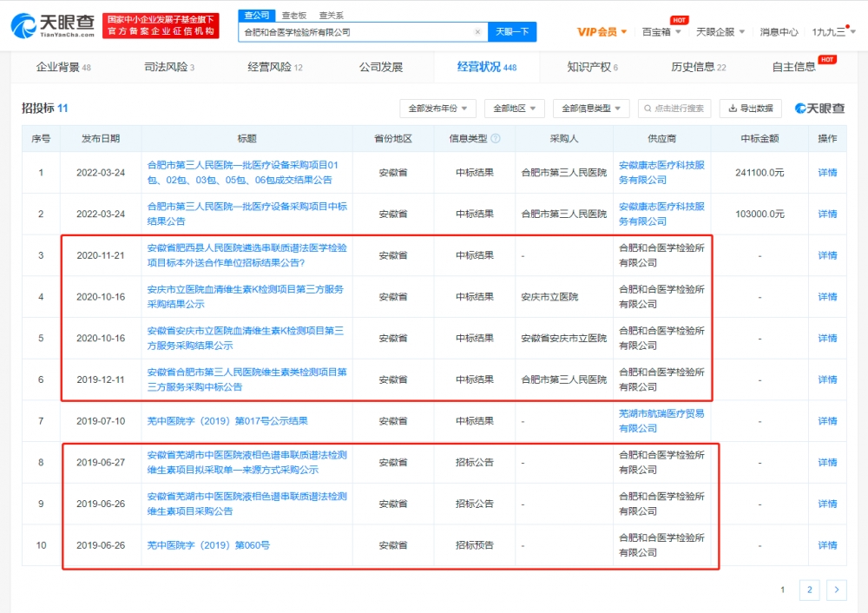Clear the search box with the X icon
This screenshot has height=613, width=868.
[477, 32]
